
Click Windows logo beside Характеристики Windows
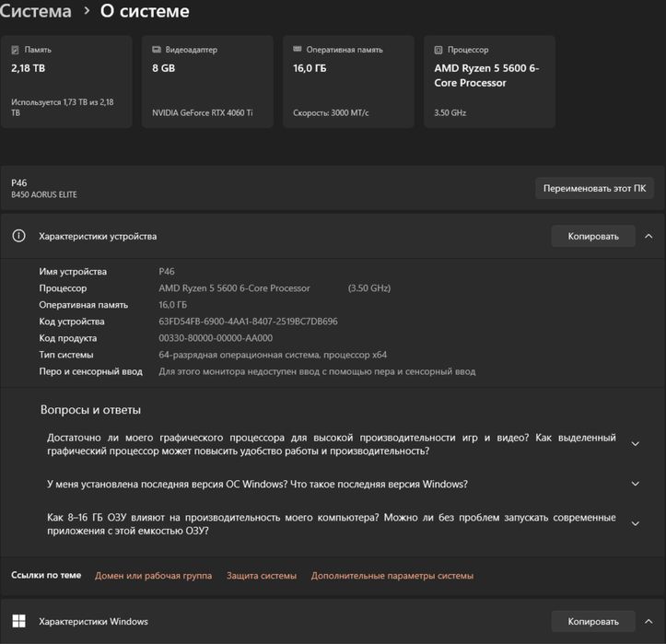pos(18,622)
